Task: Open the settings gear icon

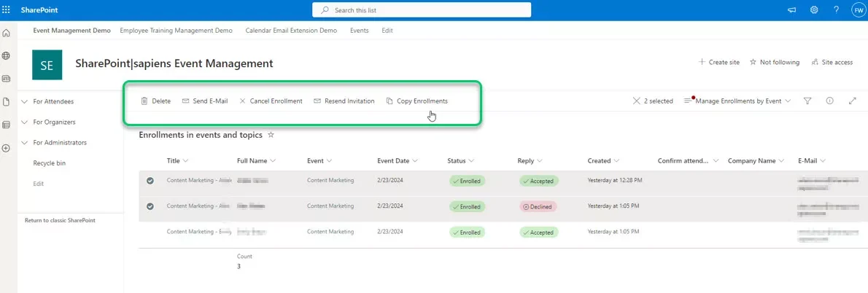Action: click(x=814, y=10)
